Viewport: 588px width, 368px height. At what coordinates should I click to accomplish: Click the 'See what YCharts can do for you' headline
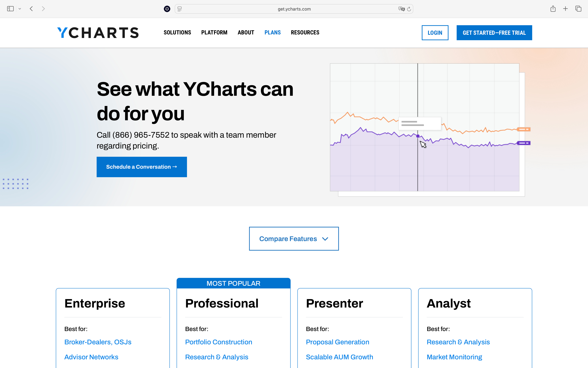(x=195, y=101)
